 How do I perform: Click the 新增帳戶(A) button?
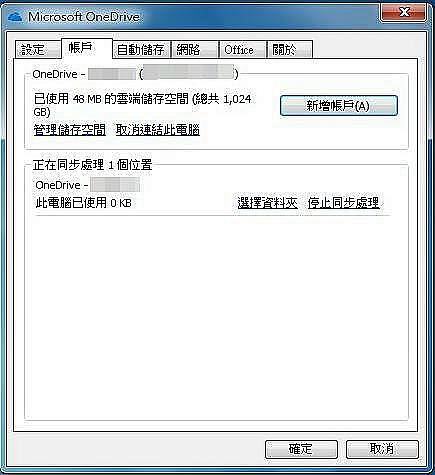338,106
